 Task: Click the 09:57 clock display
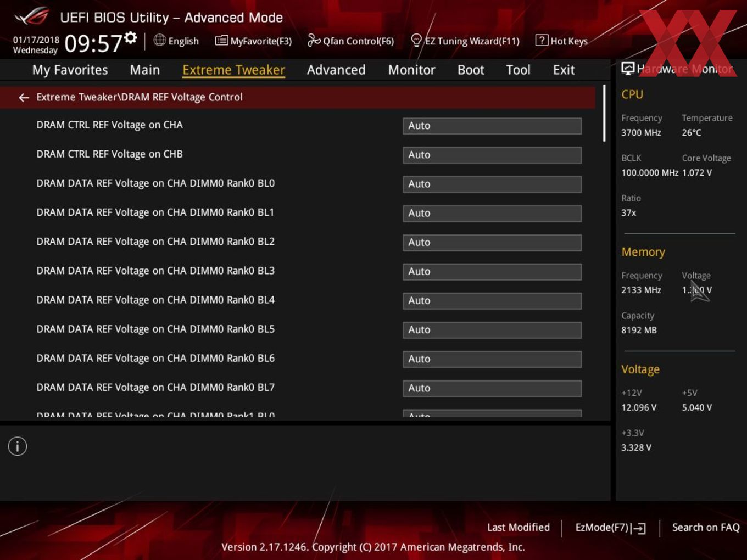tap(93, 43)
